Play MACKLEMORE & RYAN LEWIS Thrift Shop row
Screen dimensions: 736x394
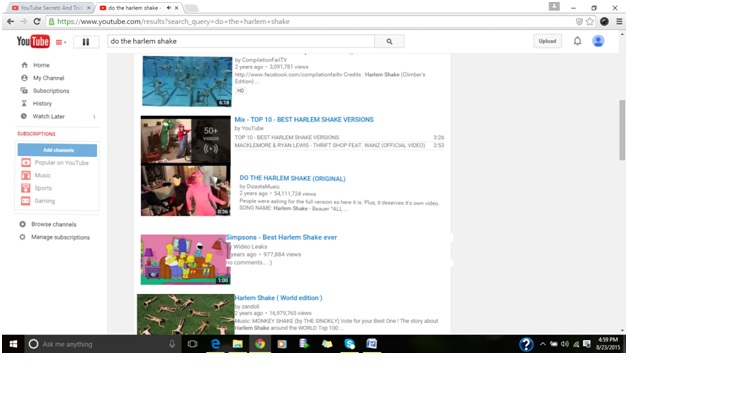tap(339, 146)
